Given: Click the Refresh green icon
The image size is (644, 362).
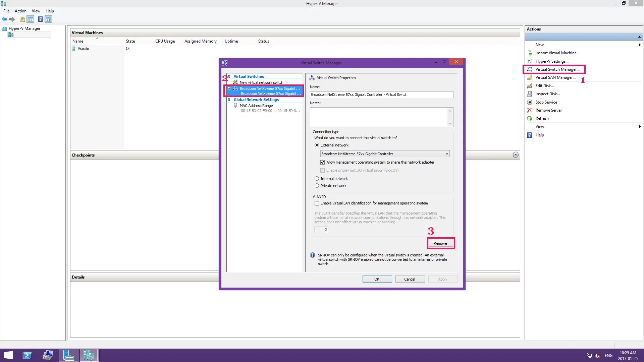Looking at the screenshot, I should point(530,118).
